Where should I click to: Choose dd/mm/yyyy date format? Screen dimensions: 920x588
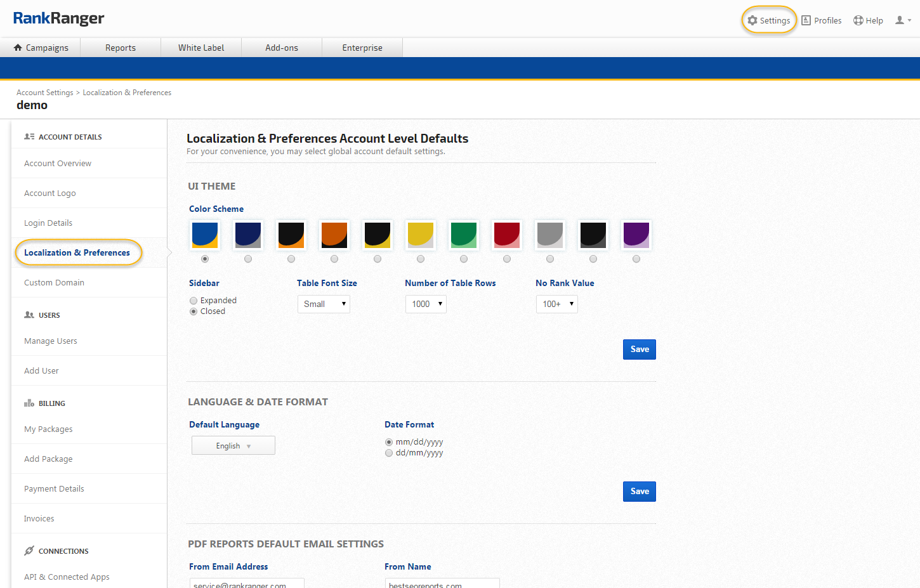coord(389,453)
